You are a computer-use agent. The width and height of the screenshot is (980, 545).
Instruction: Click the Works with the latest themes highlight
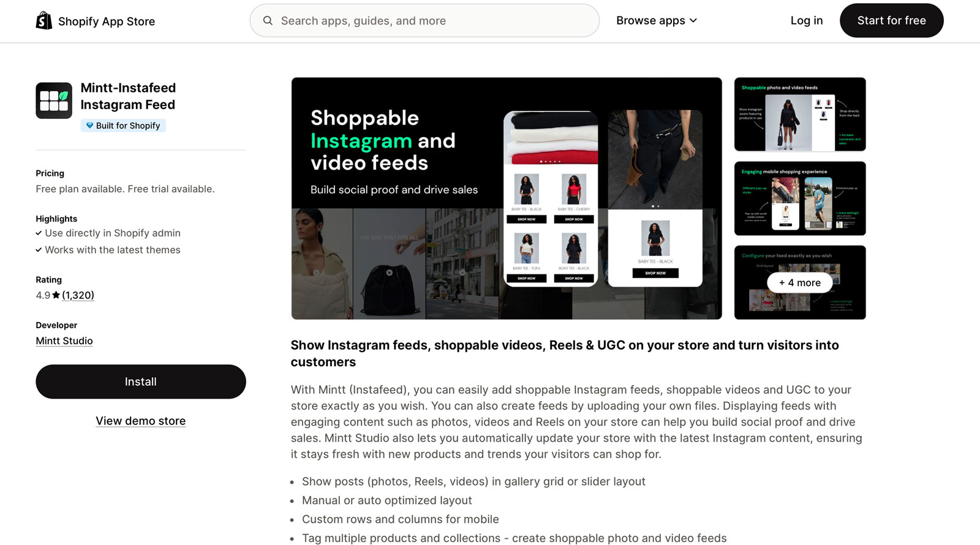click(x=113, y=250)
